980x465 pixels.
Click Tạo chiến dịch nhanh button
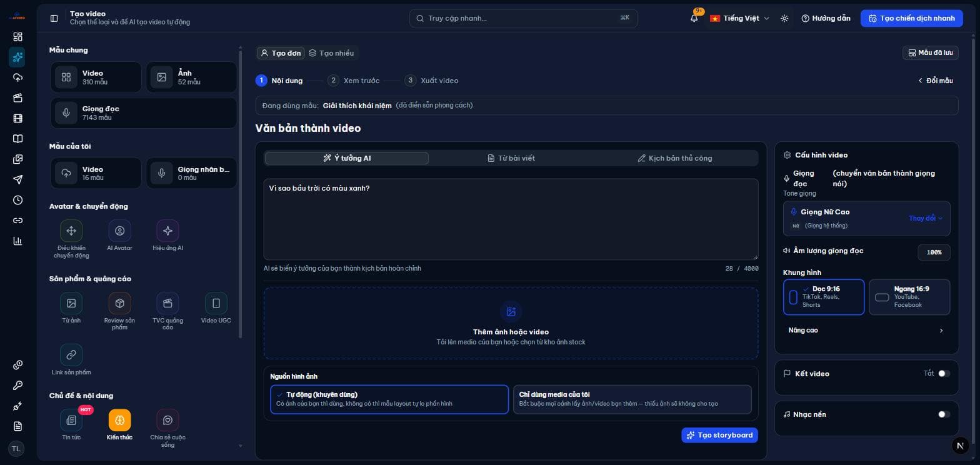coord(912,18)
